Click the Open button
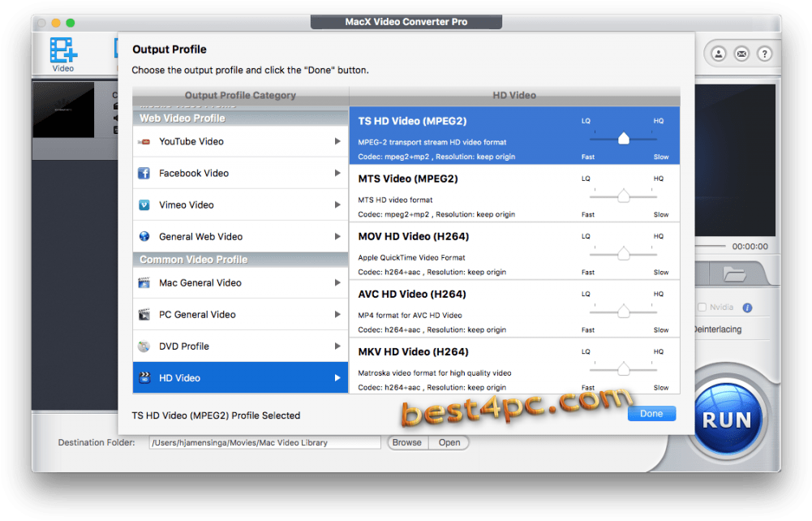The height and width of the screenshot is (521, 812). pyautogui.click(x=449, y=443)
